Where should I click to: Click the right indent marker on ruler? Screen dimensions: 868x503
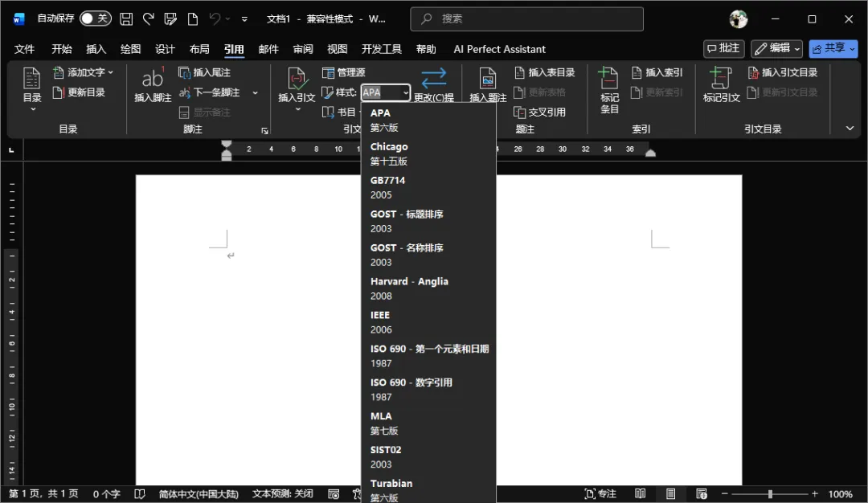(650, 153)
